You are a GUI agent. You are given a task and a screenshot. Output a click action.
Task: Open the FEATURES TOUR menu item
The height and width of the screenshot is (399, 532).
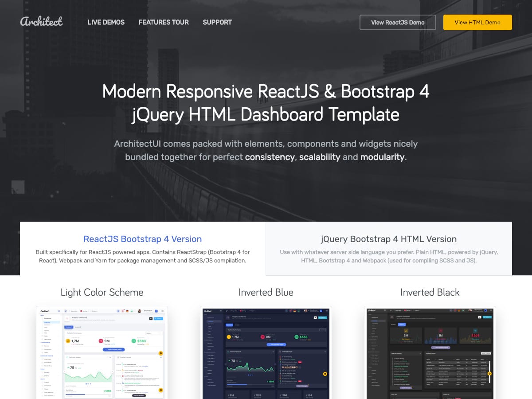[164, 22]
